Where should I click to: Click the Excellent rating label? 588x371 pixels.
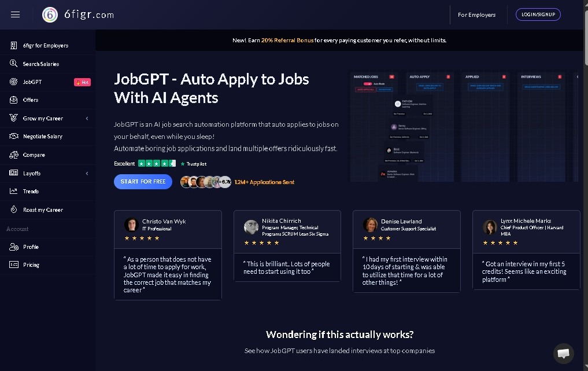(124, 164)
